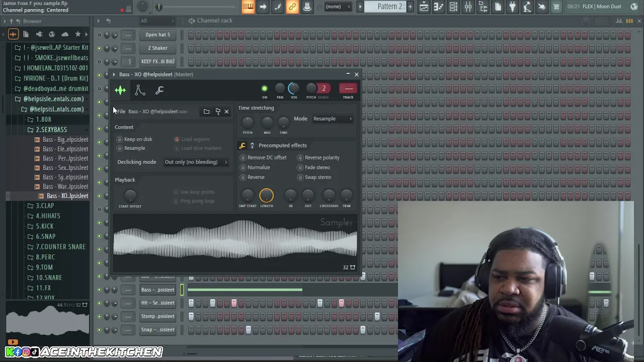The image size is (644, 362).
Task: Remove loaded sample with the X icon
Action: [226, 111]
